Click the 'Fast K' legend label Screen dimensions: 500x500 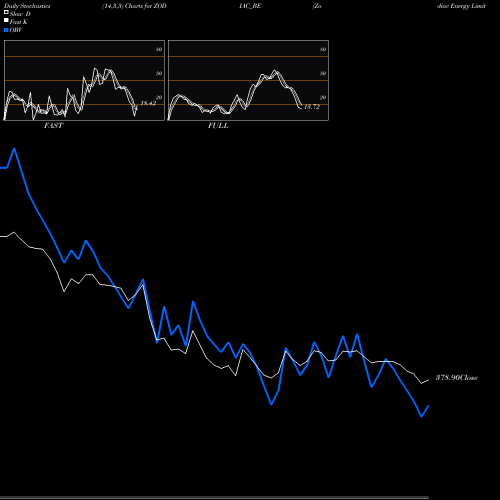[x=19, y=22]
